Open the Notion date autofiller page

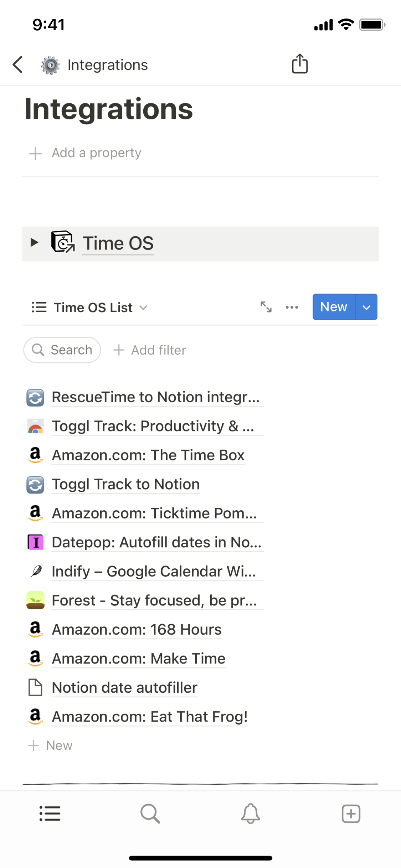coord(124,688)
